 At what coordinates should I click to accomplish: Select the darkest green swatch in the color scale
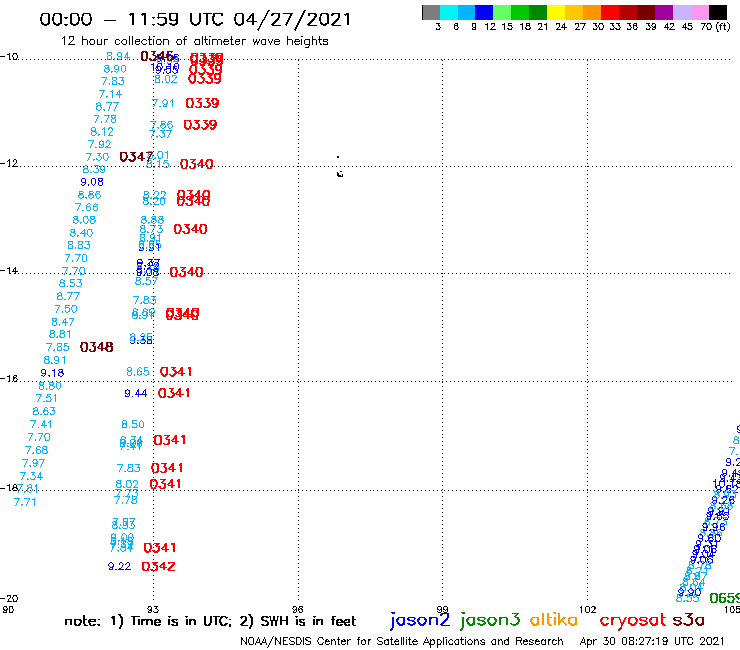pyautogui.click(x=538, y=12)
